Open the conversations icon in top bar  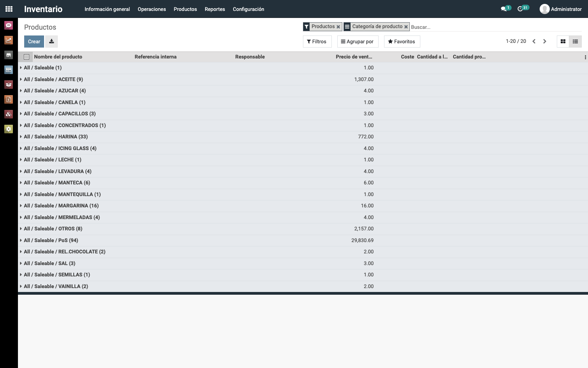click(x=505, y=9)
